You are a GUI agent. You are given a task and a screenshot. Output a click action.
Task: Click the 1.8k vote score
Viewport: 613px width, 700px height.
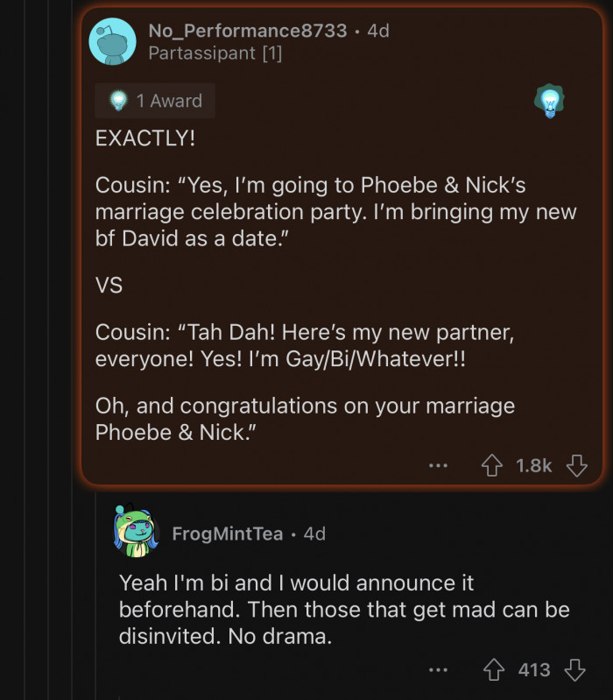pos(534,465)
